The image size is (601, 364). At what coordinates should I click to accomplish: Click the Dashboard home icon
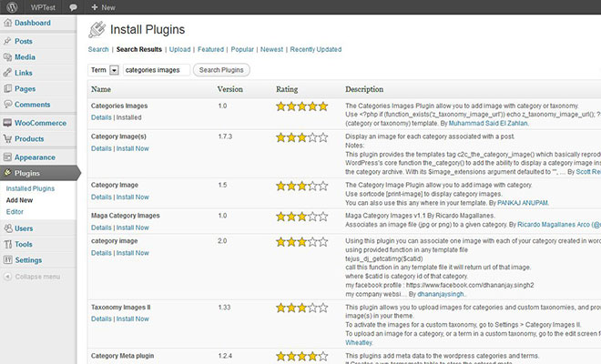tap(7, 23)
